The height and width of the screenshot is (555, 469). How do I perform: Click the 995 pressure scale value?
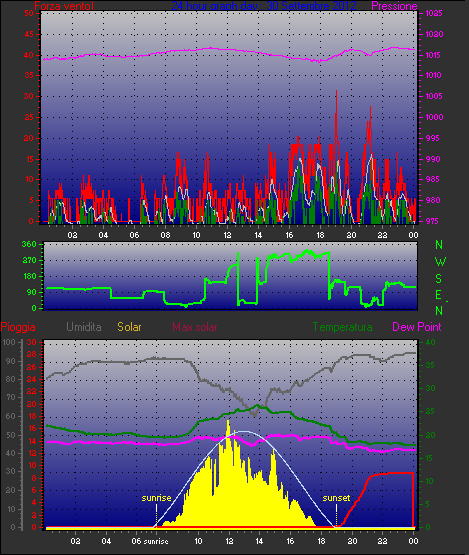click(433, 138)
